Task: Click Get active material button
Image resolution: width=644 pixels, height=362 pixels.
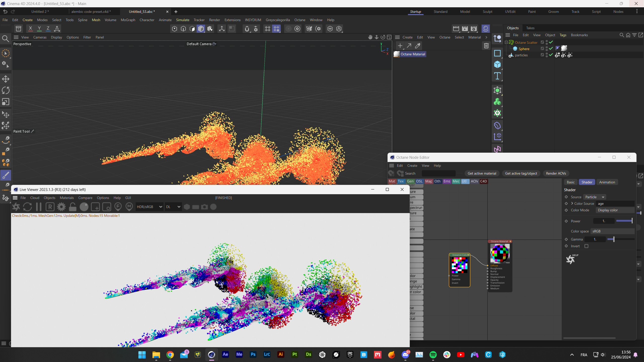Action: [x=482, y=173]
